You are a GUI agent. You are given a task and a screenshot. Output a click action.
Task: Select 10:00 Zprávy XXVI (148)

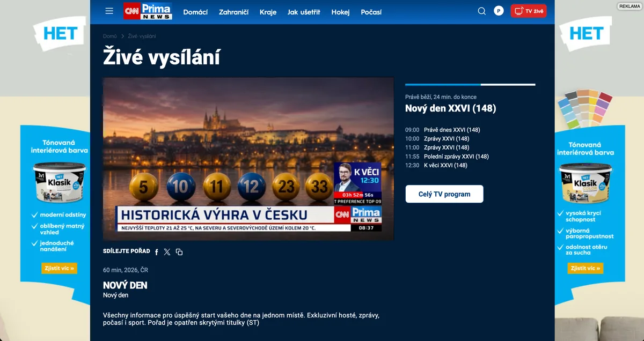(437, 139)
